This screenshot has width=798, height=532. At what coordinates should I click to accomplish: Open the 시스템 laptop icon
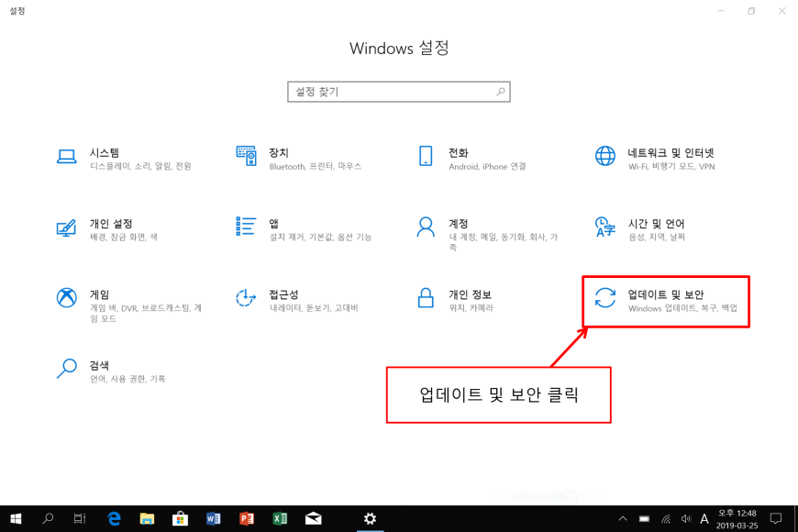(67, 156)
